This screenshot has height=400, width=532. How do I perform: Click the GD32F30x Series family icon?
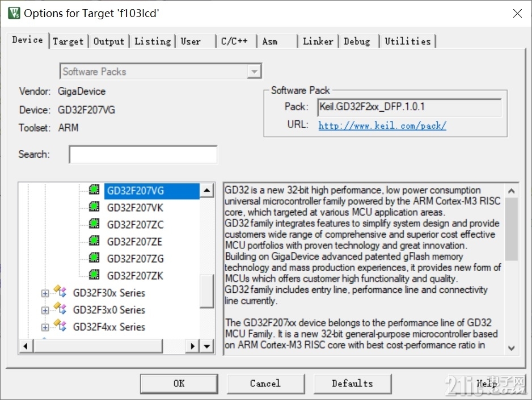[60, 291]
